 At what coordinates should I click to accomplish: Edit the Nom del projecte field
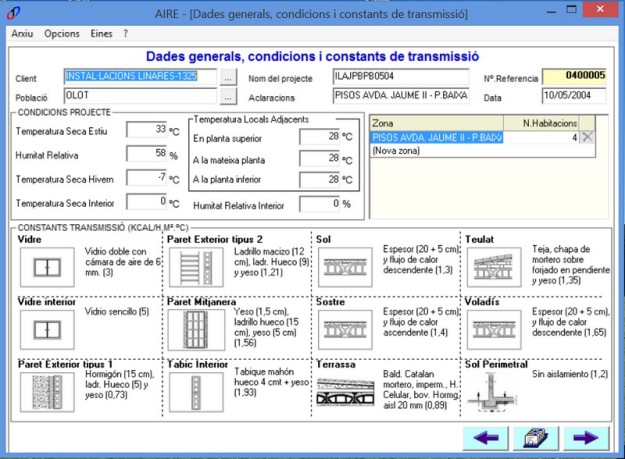401,76
